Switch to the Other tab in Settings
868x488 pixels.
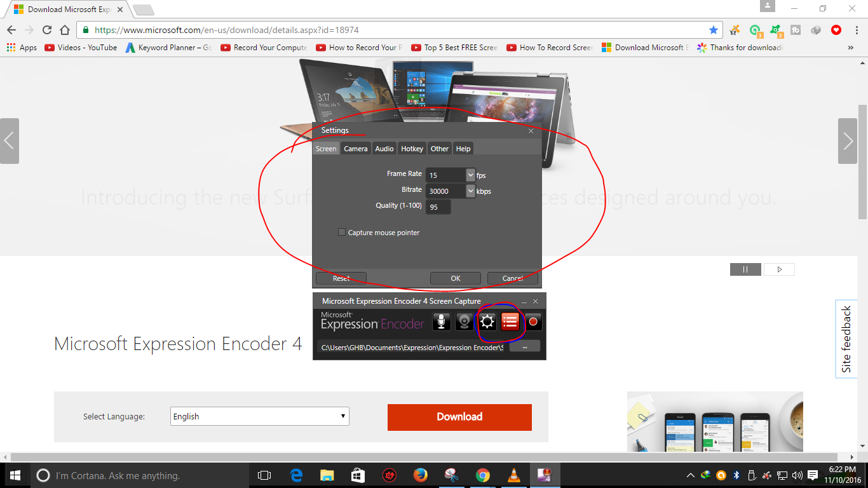[439, 149]
